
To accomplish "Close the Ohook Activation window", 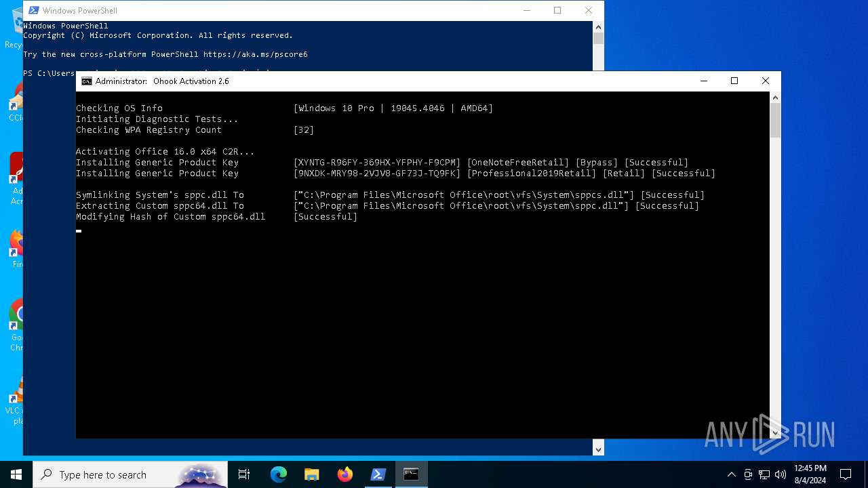I will tap(766, 81).
